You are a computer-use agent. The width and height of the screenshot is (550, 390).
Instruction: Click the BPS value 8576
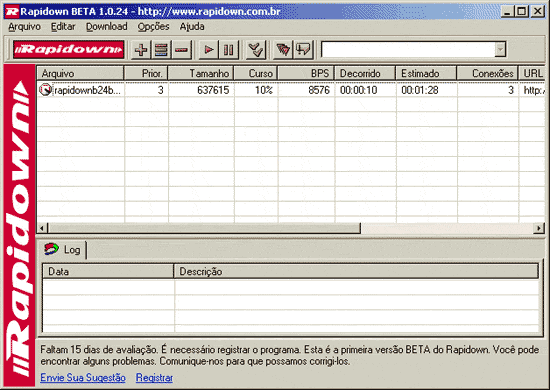(x=319, y=90)
